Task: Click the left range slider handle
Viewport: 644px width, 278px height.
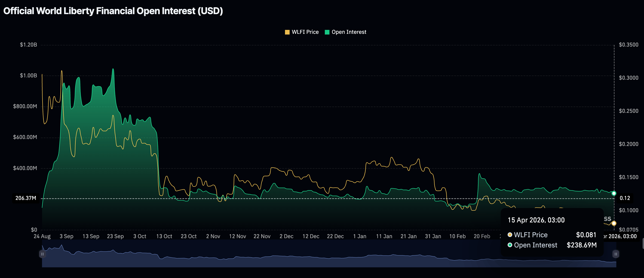Action: point(42,254)
